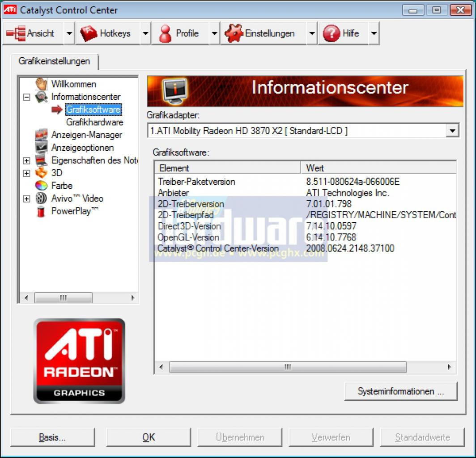The height and width of the screenshot is (458, 476).
Task: Click the tree panel scroll left arrow
Action: pyautogui.click(x=26, y=298)
